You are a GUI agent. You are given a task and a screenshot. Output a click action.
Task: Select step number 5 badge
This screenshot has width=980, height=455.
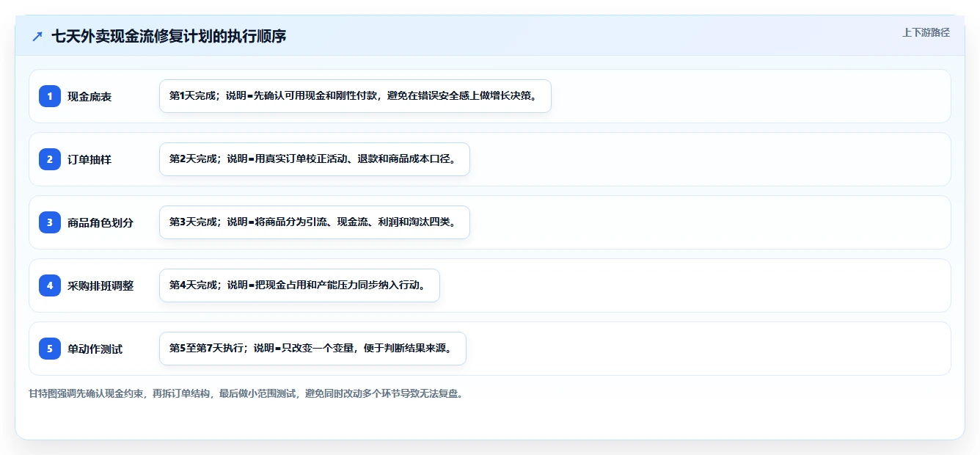click(x=50, y=349)
